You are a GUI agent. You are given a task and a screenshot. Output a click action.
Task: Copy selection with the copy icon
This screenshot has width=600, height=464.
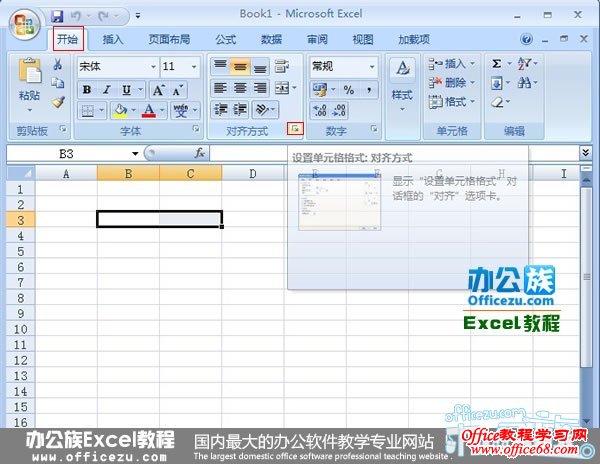[x=58, y=83]
